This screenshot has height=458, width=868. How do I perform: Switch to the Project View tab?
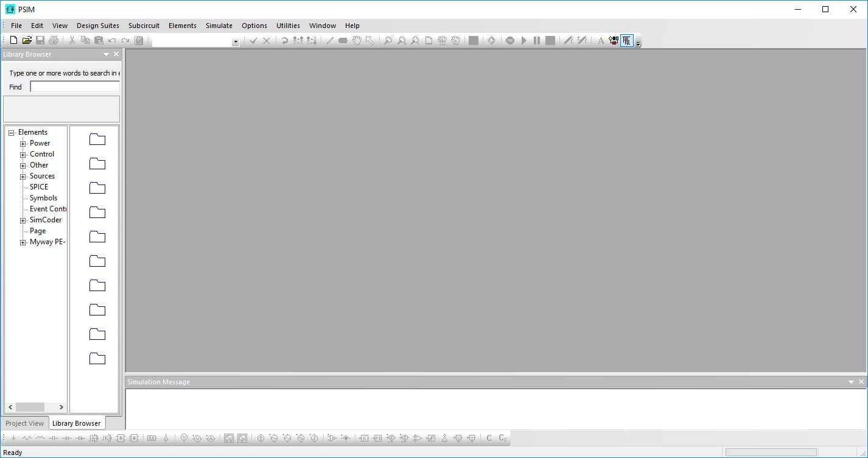coord(25,423)
